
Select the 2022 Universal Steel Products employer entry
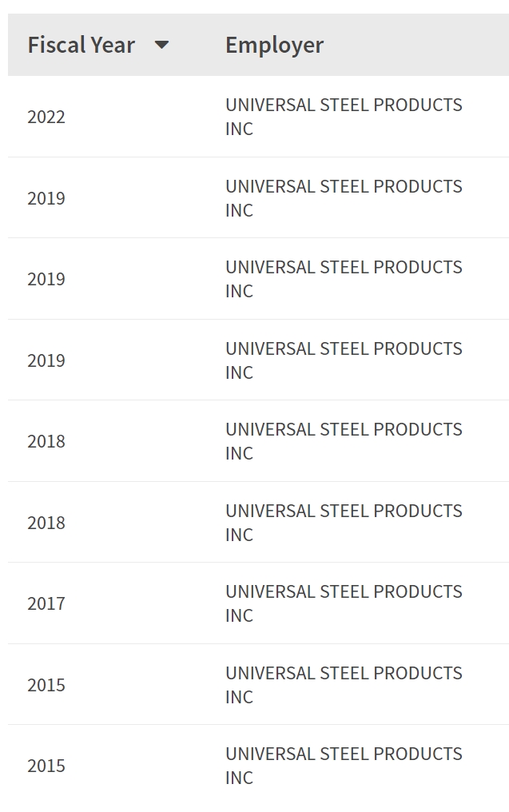pyautogui.click(x=344, y=117)
